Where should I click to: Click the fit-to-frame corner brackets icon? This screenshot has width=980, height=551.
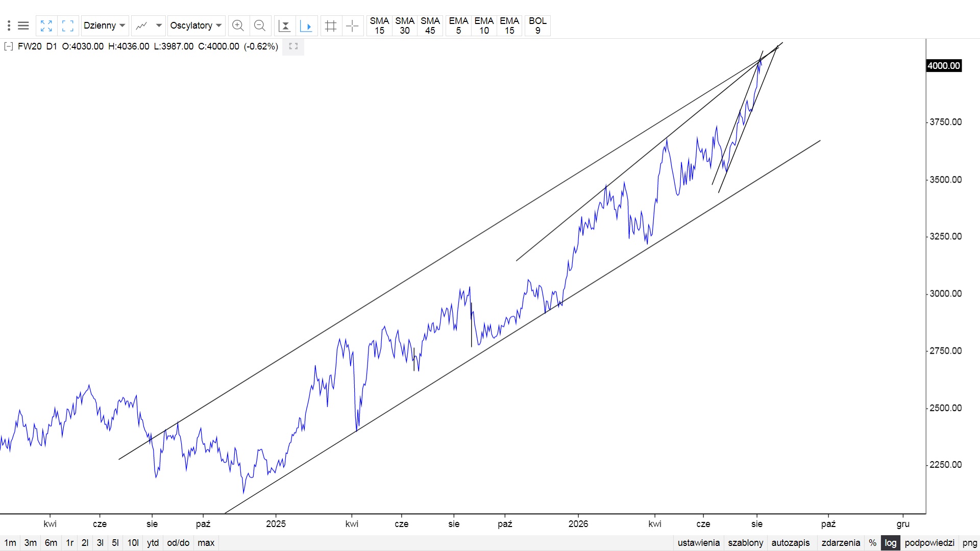click(x=67, y=26)
